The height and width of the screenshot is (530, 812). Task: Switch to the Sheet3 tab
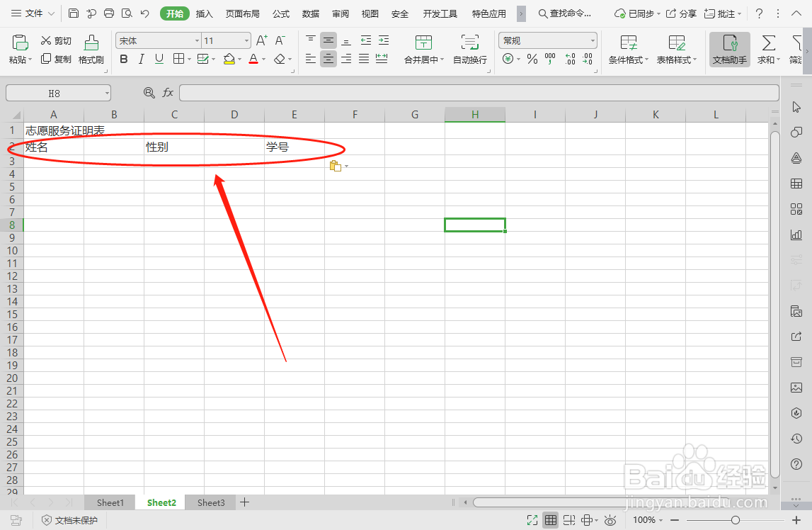click(x=211, y=502)
